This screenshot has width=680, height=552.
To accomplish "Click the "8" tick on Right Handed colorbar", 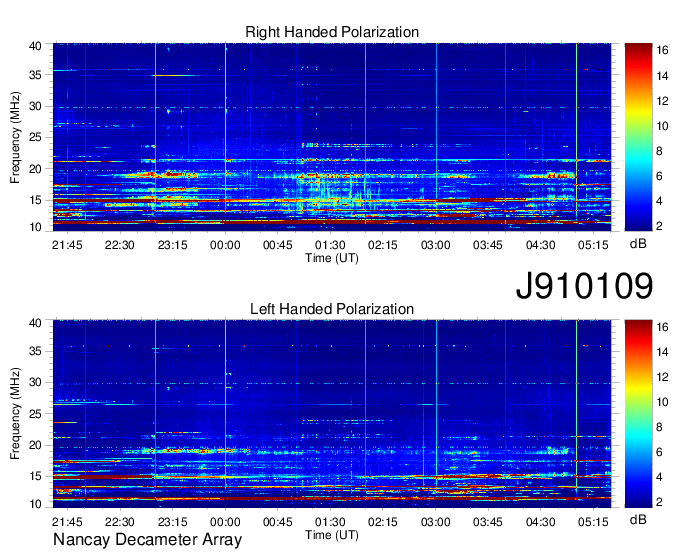I will pos(659,151).
